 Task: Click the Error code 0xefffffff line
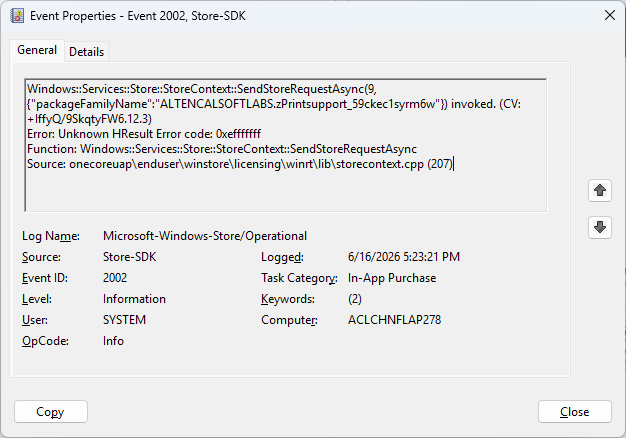pos(144,134)
